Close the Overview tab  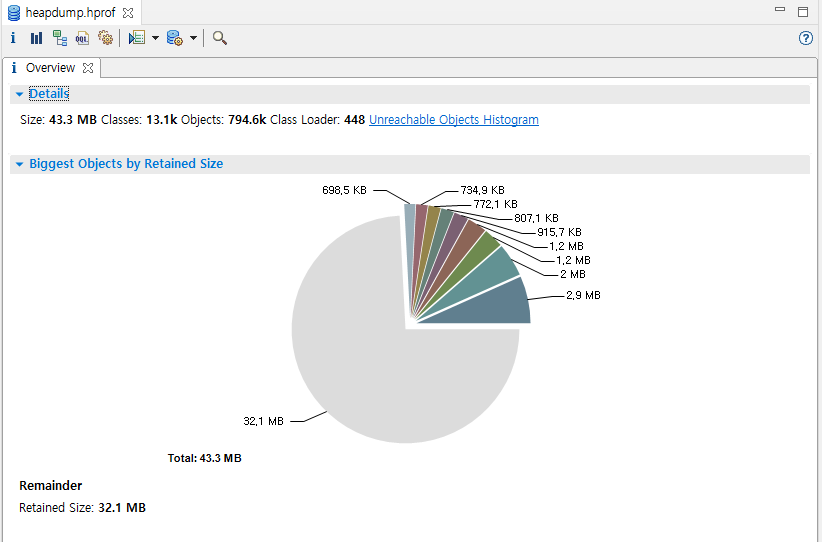pyautogui.click(x=88, y=68)
